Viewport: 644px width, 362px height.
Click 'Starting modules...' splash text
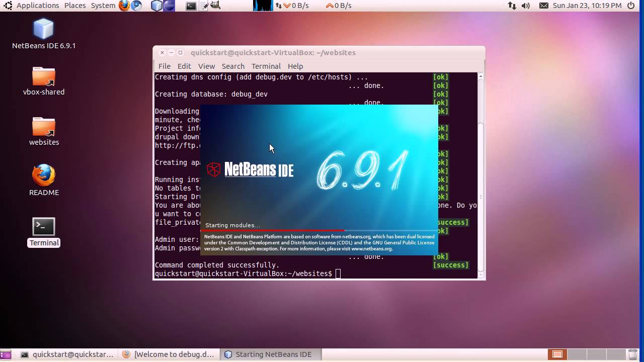232,225
